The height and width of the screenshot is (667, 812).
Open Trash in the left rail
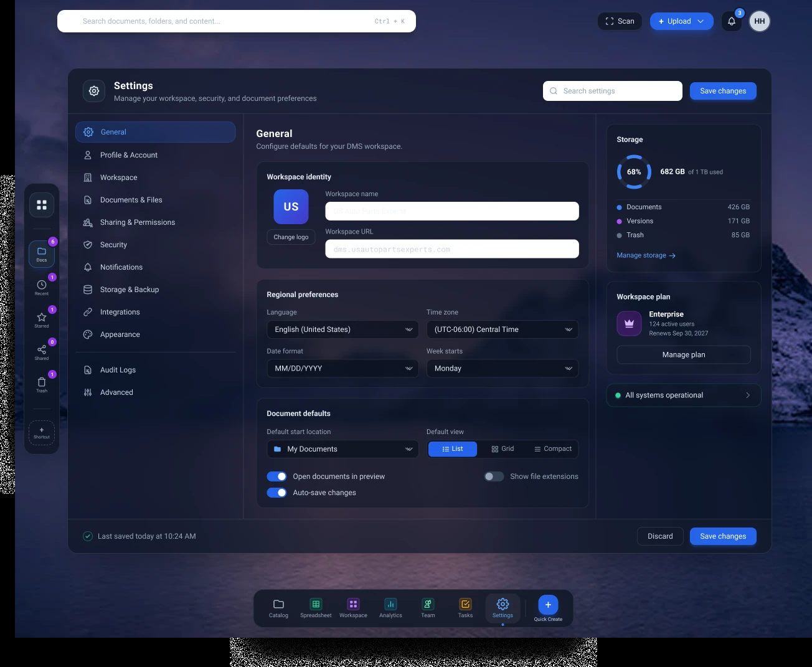point(42,384)
